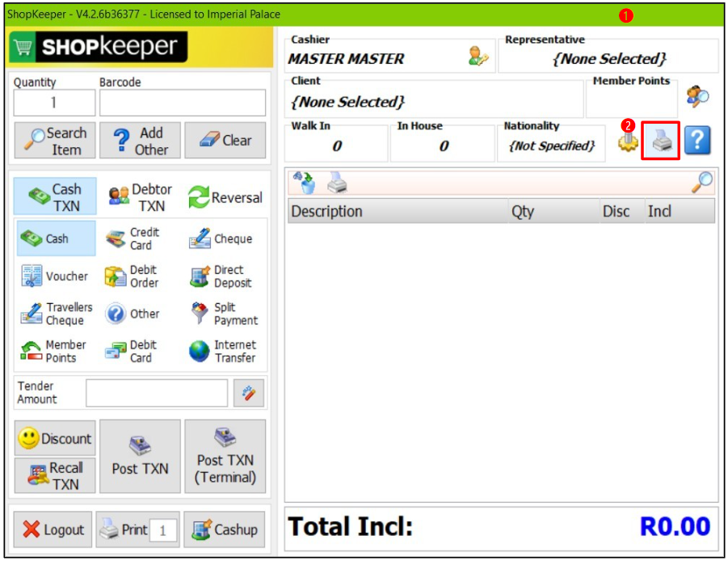Click the Qty column header
The image size is (728, 561).
pos(553,211)
